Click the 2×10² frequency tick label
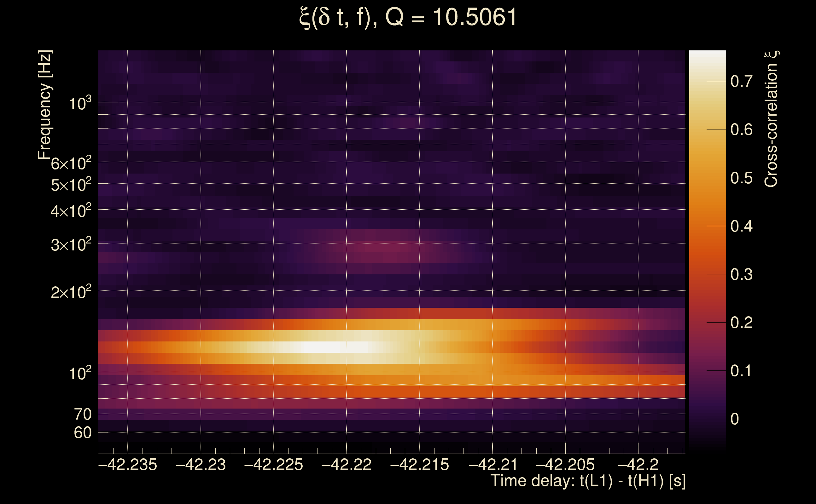Screen dimensions: 816x504 [x=71, y=292]
